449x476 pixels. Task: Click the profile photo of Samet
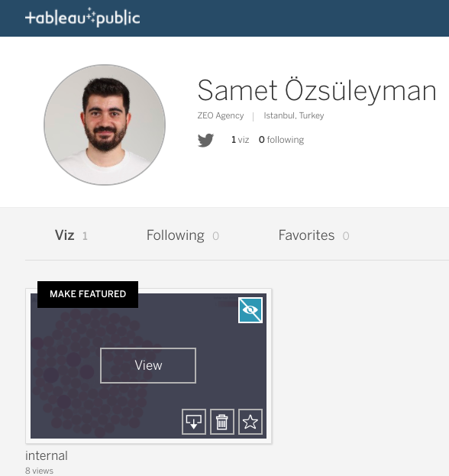click(105, 125)
